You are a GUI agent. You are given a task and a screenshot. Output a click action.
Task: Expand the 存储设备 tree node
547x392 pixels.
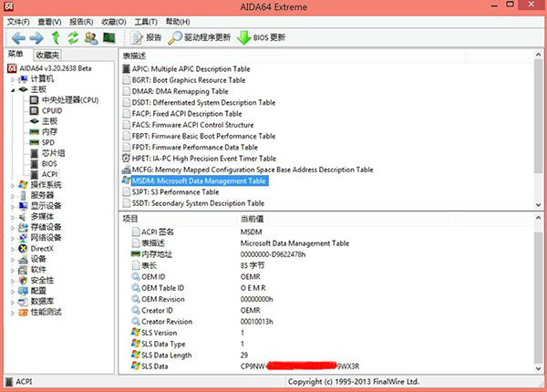coord(13,228)
